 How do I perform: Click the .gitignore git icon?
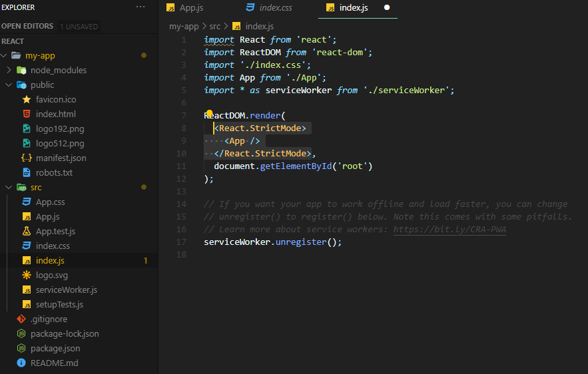[x=21, y=319]
